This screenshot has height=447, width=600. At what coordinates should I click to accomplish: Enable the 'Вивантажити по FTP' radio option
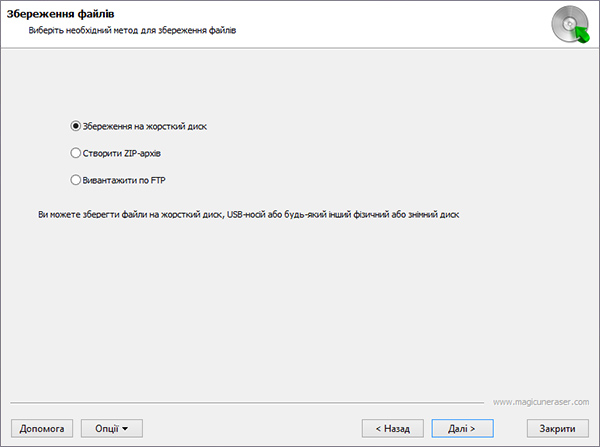pyautogui.click(x=75, y=180)
